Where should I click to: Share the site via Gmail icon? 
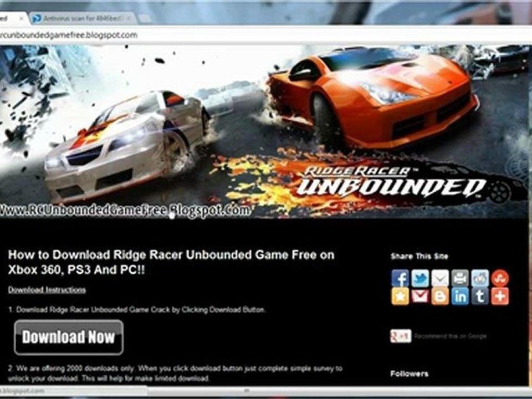click(420, 296)
